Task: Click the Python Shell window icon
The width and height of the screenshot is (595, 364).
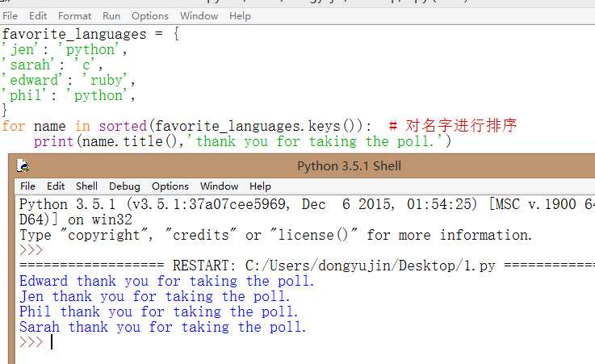Action: (23, 166)
